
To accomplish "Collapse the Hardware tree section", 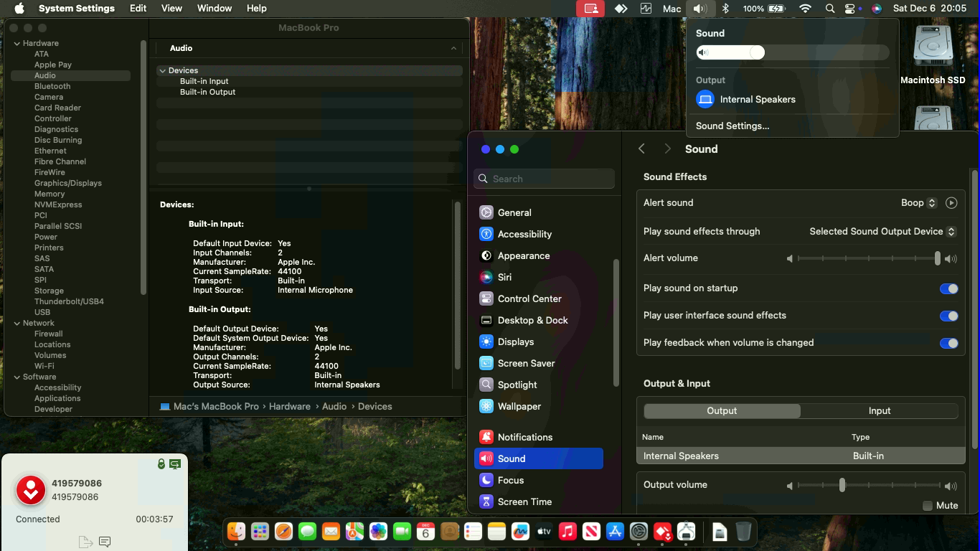I will pyautogui.click(x=17, y=44).
